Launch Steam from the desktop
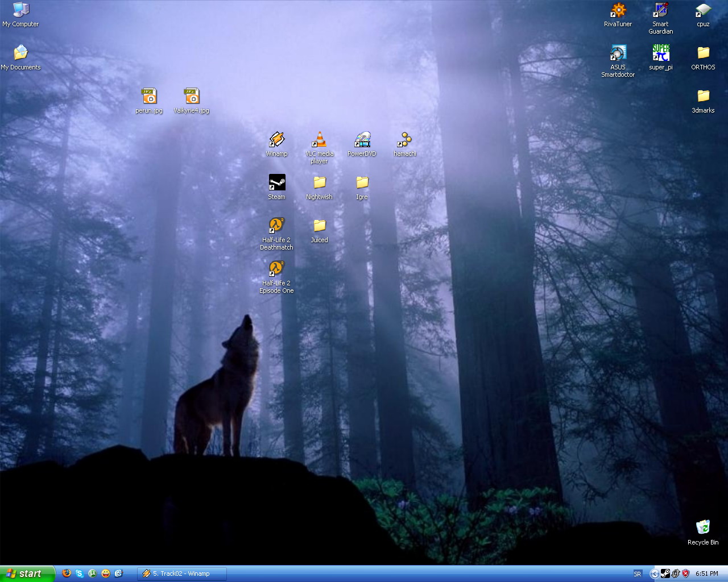 pos(276,182)
